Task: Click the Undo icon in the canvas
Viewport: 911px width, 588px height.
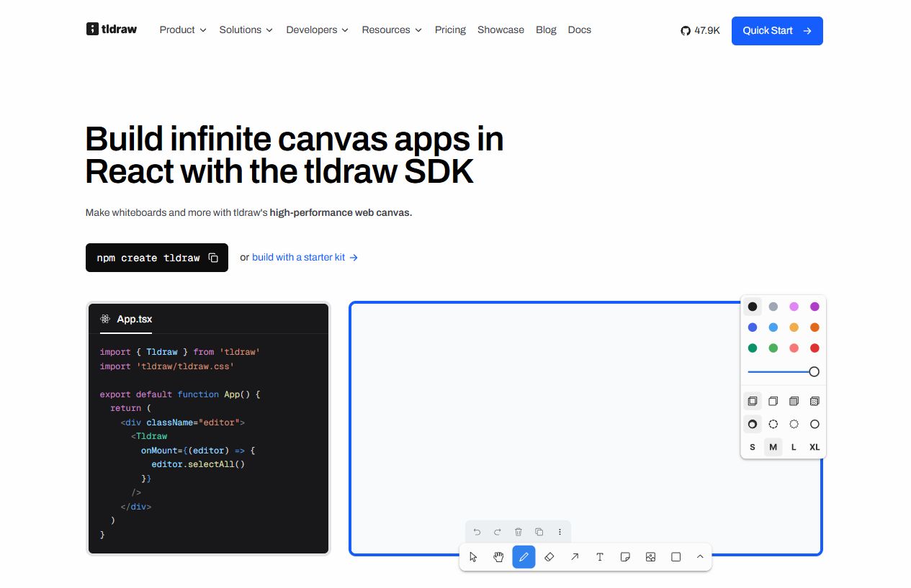Action: tap(477, 532)
